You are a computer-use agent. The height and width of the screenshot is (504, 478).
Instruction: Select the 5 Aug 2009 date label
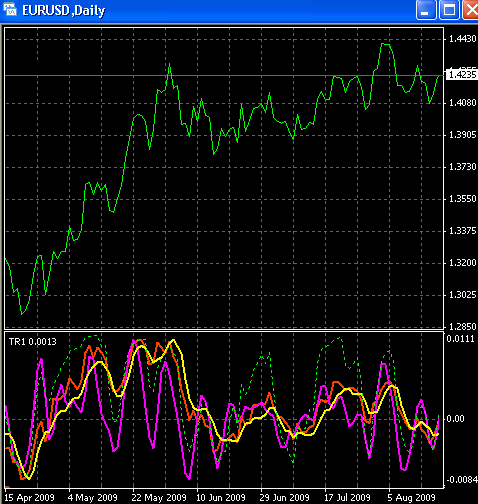pos(411,498)
